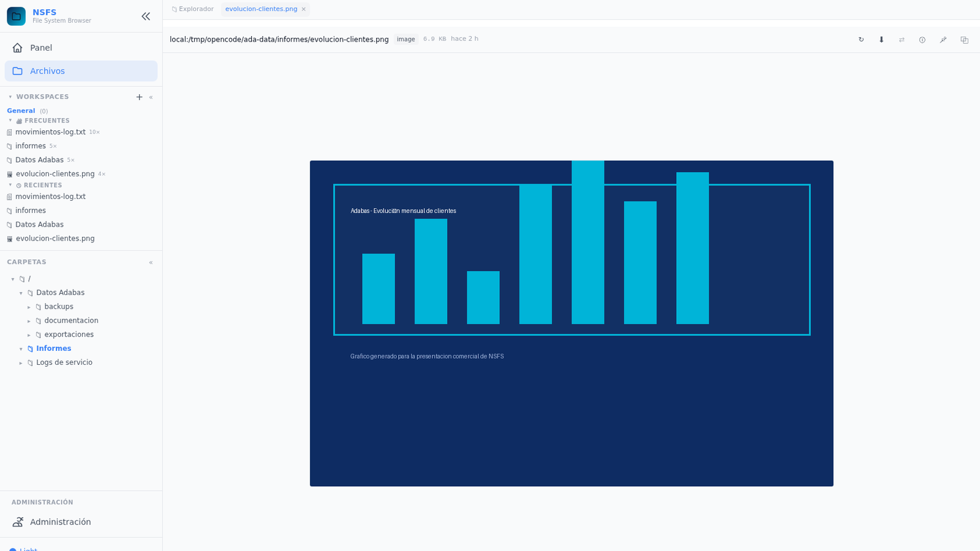
Task: Click the NSFS logo icon
Action: 16,17
